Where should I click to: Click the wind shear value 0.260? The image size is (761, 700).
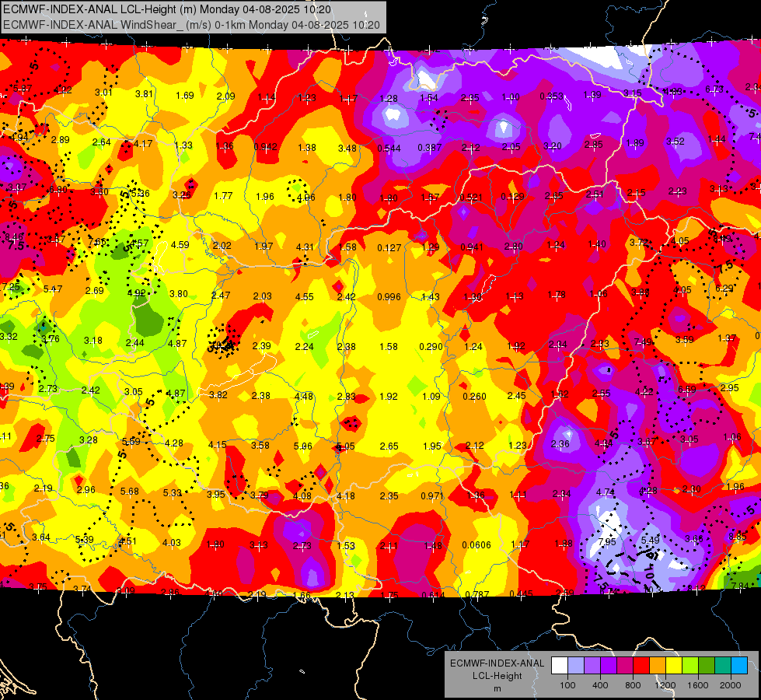click(x=474, y=397)
